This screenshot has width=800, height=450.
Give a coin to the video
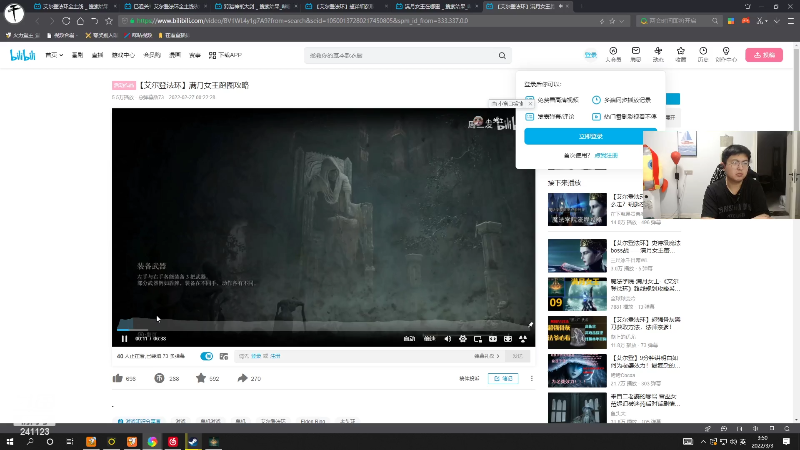point(159,378)
